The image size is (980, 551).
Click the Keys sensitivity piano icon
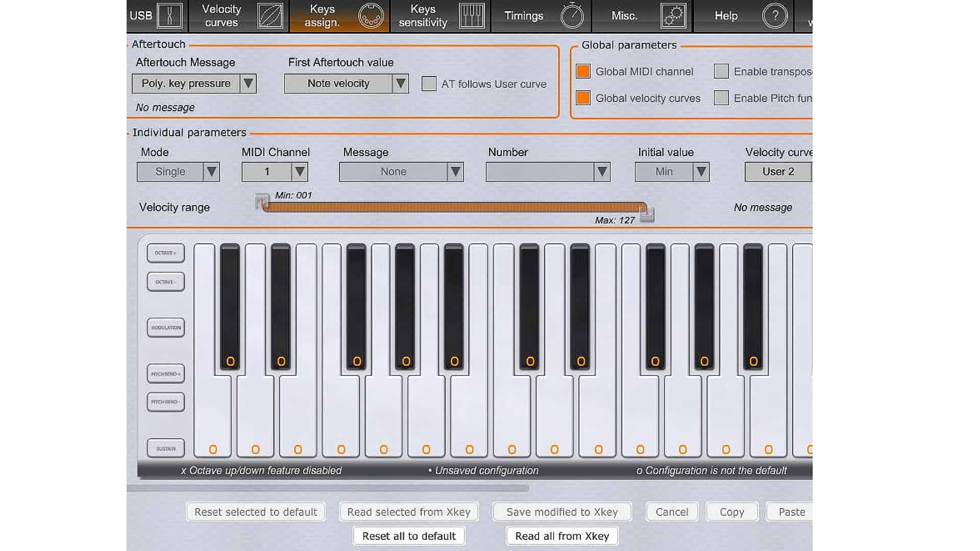[x=472, y=16]
